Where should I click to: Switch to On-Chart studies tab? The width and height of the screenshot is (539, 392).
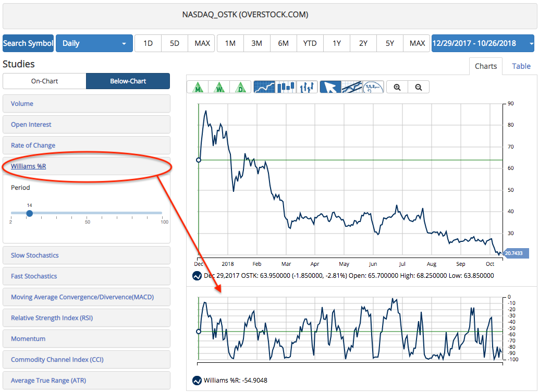coord(44,81)
